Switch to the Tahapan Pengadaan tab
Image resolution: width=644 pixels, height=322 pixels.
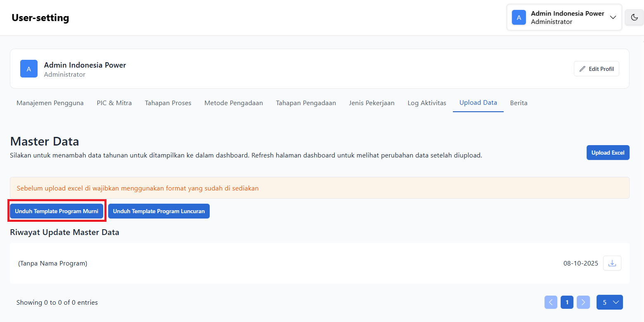coord(306,103)
